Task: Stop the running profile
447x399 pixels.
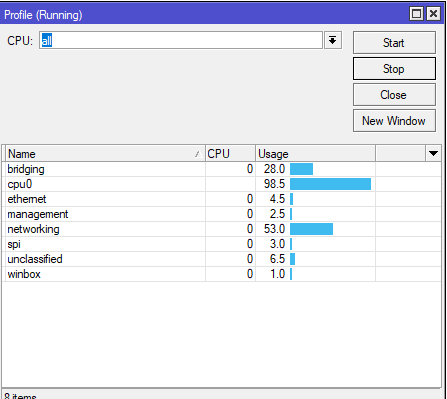Action: [x=394, y=69]
